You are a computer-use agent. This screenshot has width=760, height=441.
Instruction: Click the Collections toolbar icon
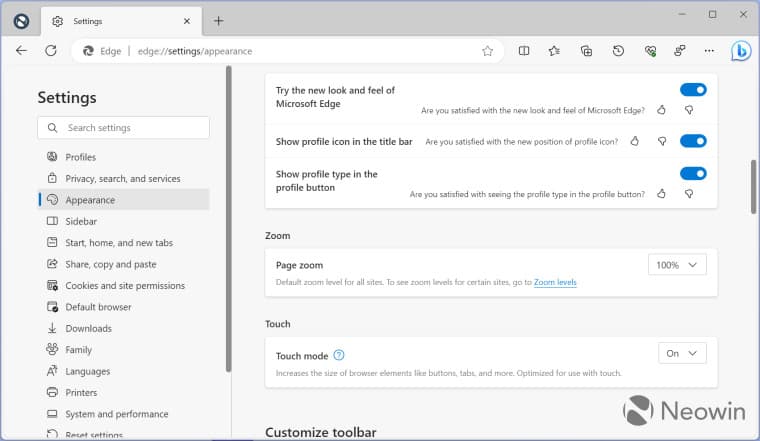point(587,51)
